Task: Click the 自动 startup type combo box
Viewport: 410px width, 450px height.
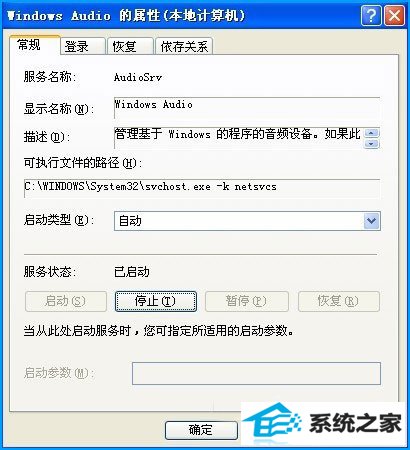Action: [247, 221]
